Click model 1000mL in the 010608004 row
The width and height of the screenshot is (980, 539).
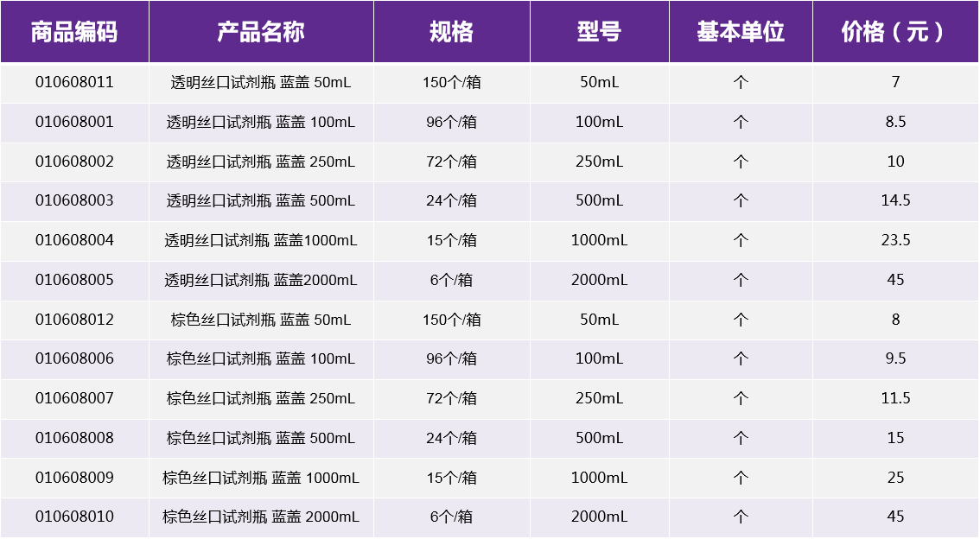[600, 240]
